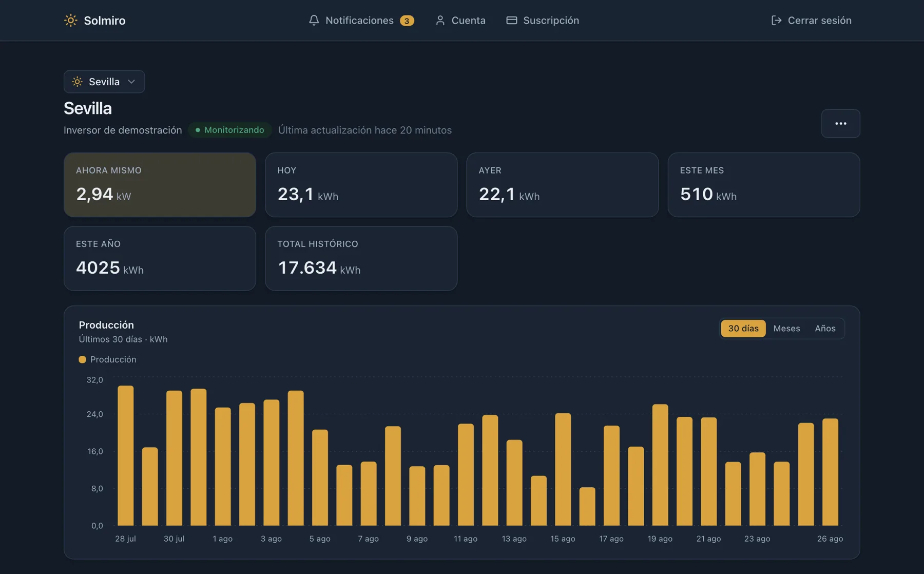Click the logout arrow icon

[x=776, y=21]
